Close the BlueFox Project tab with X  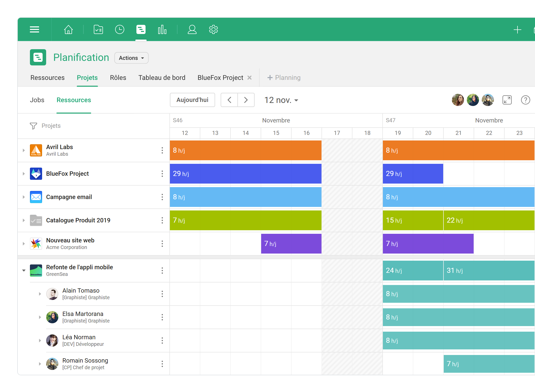click(x=249, y=78)
